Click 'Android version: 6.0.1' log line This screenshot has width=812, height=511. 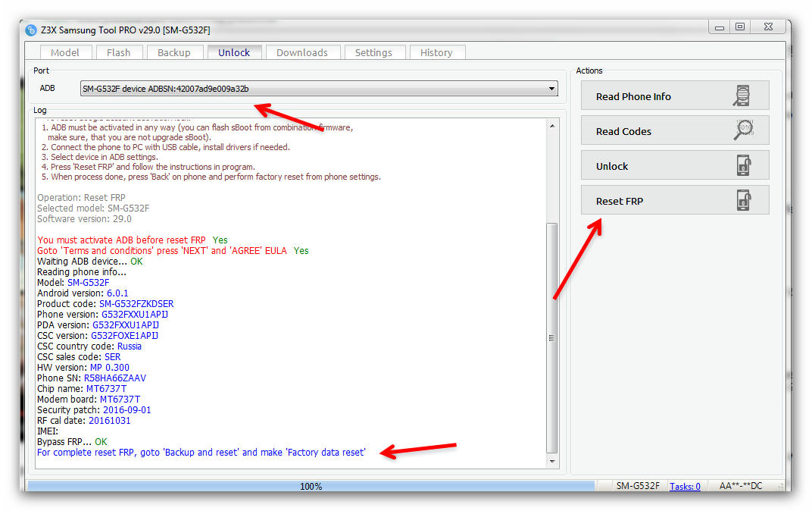coord(83,293)
